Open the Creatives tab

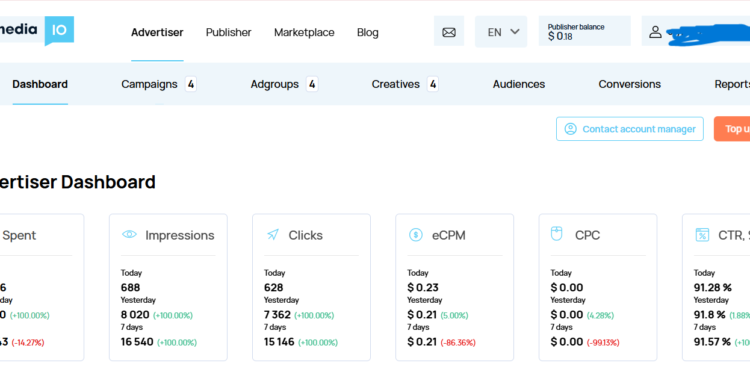pos(396,84)
